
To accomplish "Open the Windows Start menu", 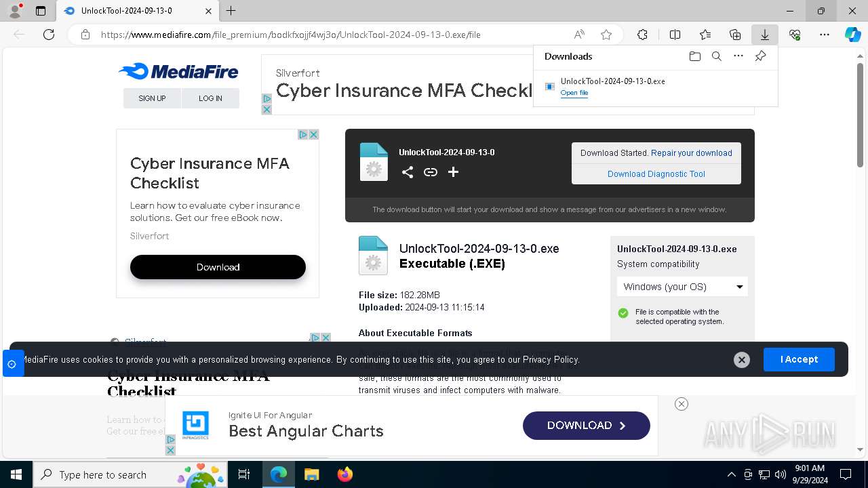I will point(16,474).
